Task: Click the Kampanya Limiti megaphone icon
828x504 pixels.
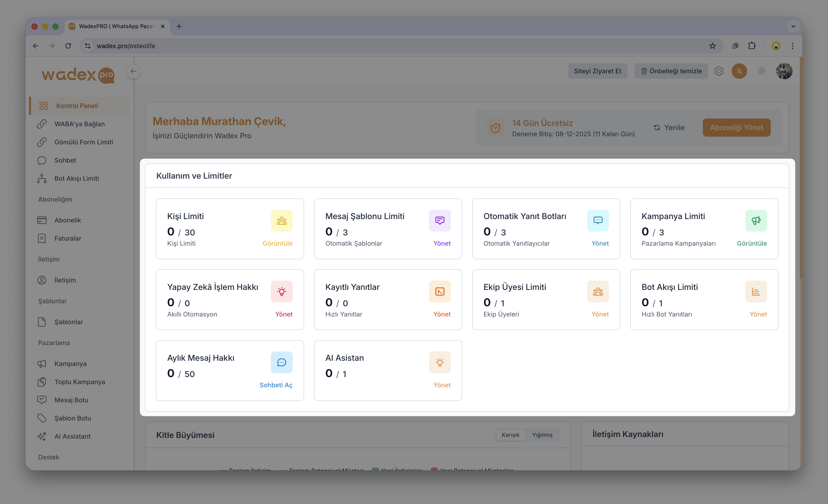Action: (x=756, y=221)
